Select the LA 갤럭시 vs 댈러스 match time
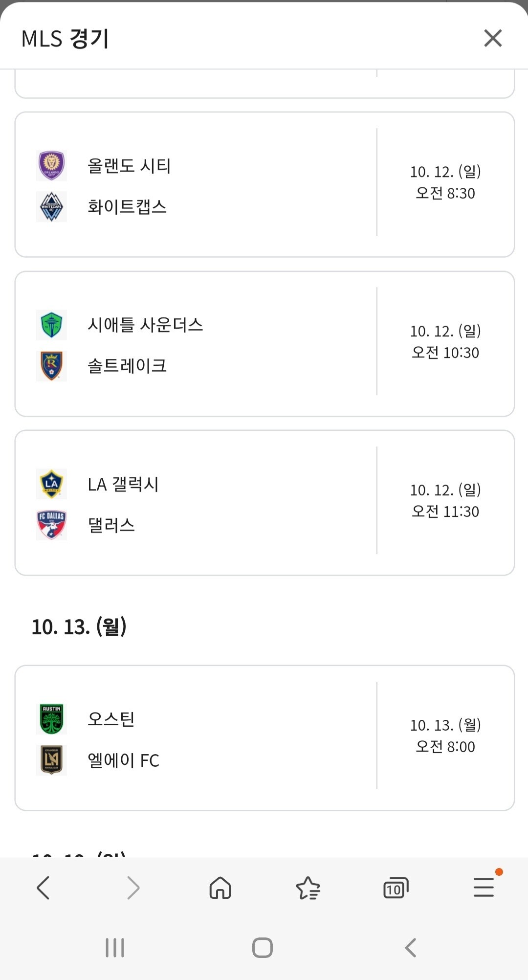Viewport: 528px width, 980px height. pos(445,501)
